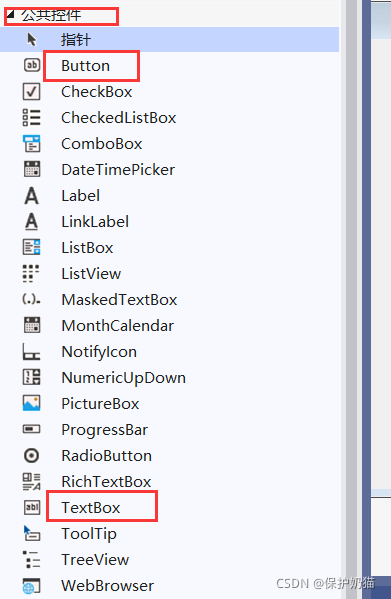Pick the RadioButton text entry
The image size is (391, 599).
coord(107,456)
